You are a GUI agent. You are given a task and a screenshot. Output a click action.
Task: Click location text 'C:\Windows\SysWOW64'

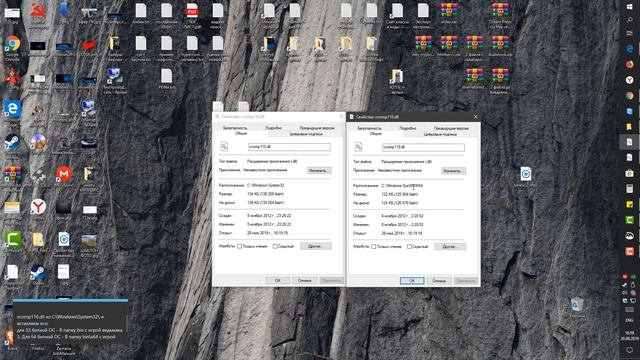pos(402,186)
